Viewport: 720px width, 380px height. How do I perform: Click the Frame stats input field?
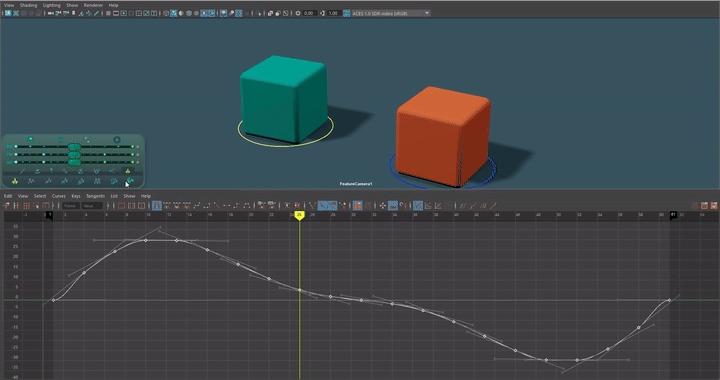71,206
